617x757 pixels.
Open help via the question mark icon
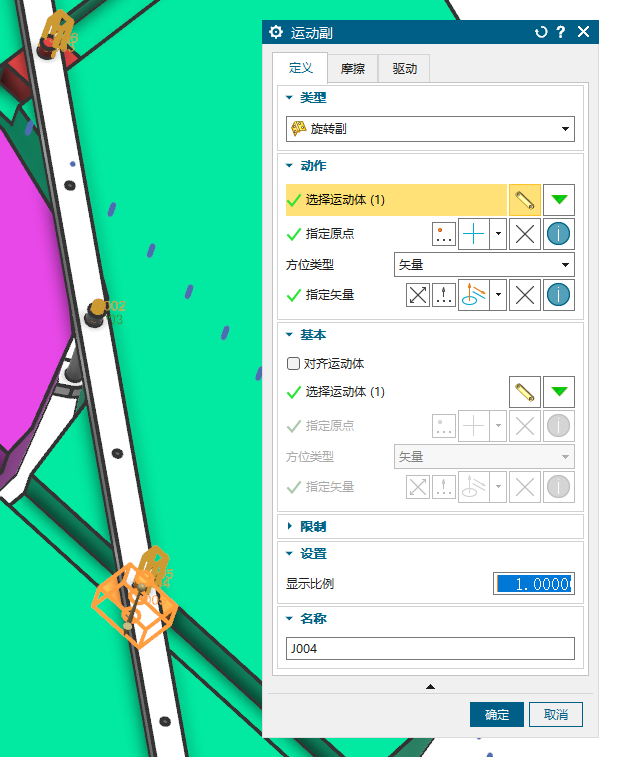point(562,32)
